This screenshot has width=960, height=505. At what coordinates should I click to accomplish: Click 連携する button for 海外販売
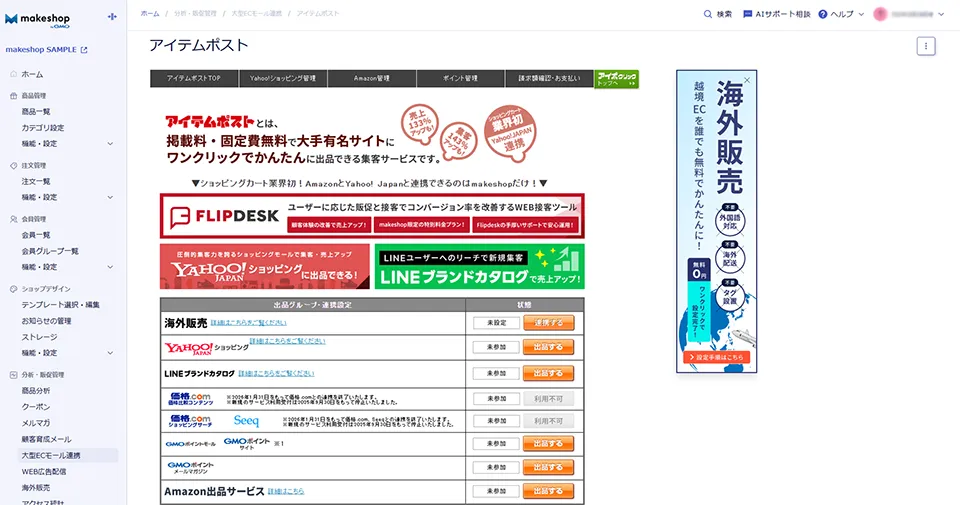[548, 323]
